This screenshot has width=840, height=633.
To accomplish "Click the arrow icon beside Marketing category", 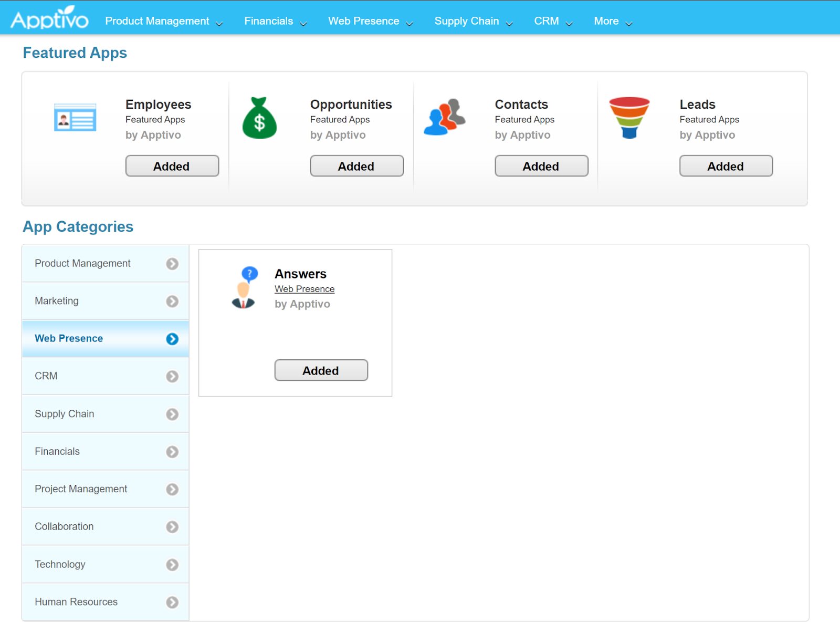I will pyautogui.click(x=172, y=302).
